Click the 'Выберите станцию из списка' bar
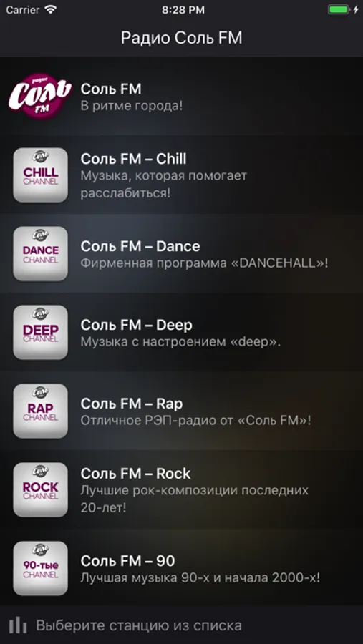This screenshot has width=363, height=644. [181, 625]
